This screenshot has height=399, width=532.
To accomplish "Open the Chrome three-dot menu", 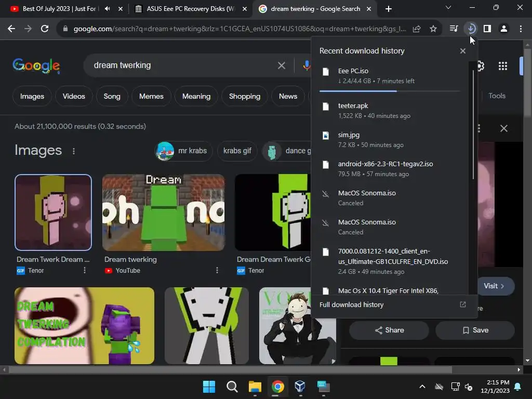I will coord(521,29).
